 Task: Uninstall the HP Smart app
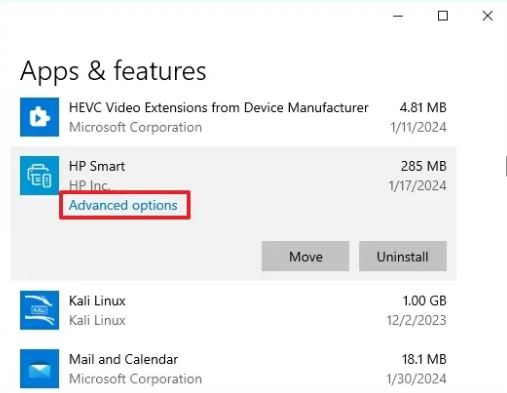click(403, 256)
